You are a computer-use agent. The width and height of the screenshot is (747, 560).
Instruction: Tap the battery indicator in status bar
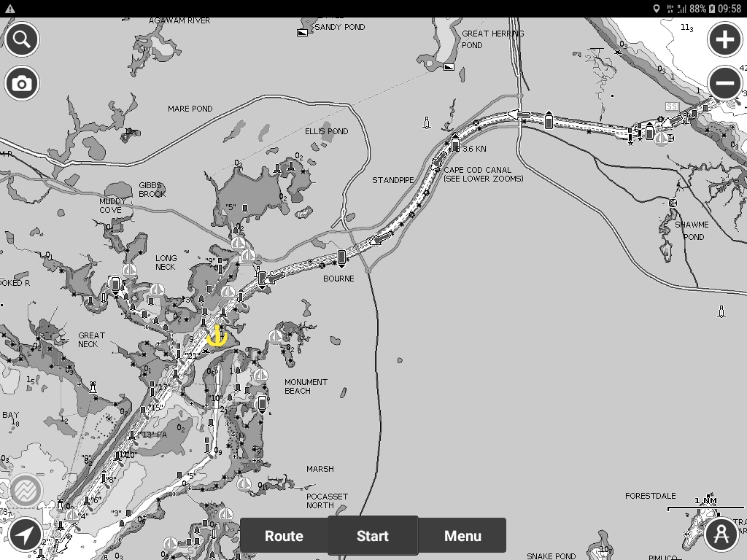coord(712,8)
